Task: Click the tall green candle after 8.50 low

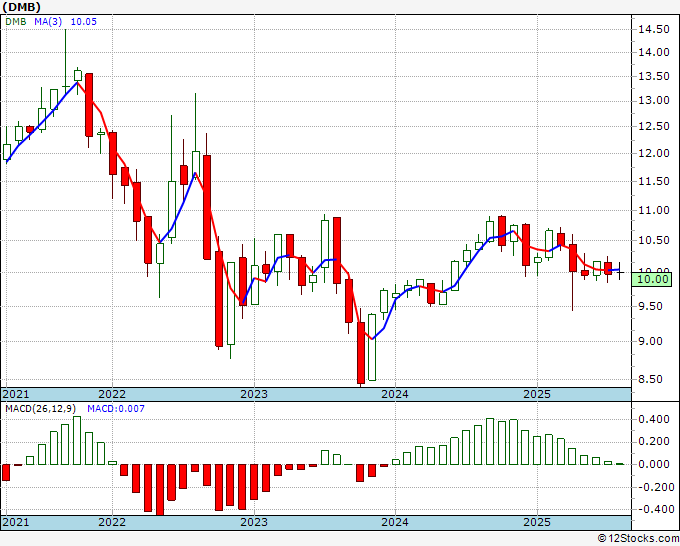Action: [x=372, y=347]
